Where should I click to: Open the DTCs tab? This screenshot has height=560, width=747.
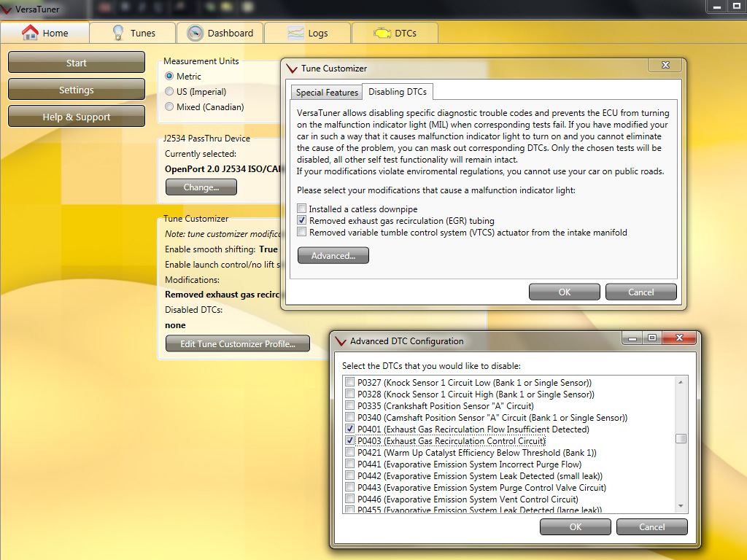click(395, 33)
